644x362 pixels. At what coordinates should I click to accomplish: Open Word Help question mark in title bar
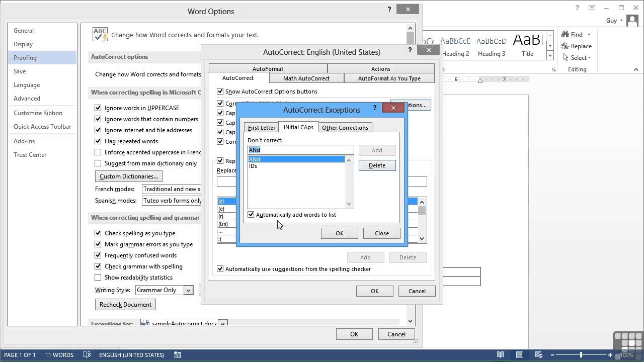coord(578,8)
